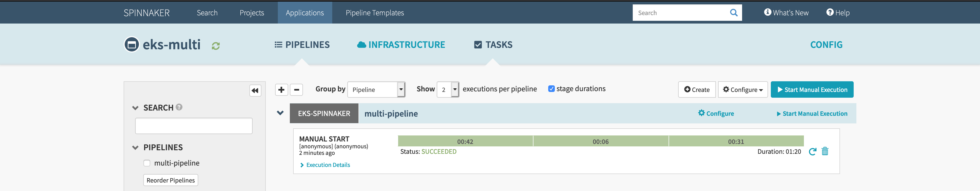Focus the sidebar search filter field
The width and height of the screenshot is (980, 191).
194,126
